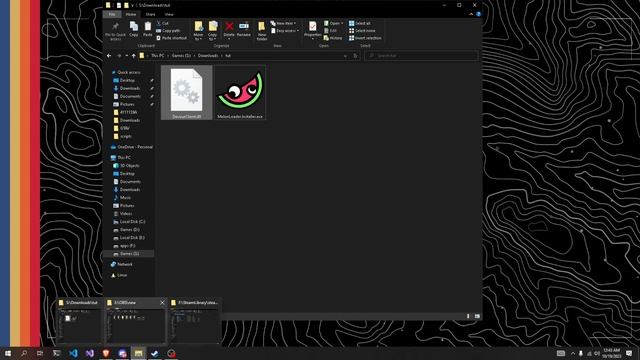The width and height of the screenshot is (640, 360).
Task: Open the Brave browser from the taskbar
Action: pos(106,353)
